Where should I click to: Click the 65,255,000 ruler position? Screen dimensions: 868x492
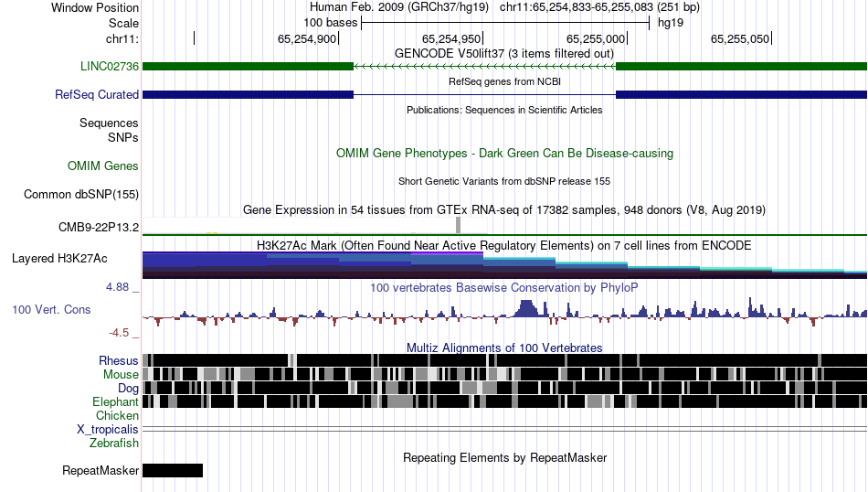(596, 38)
